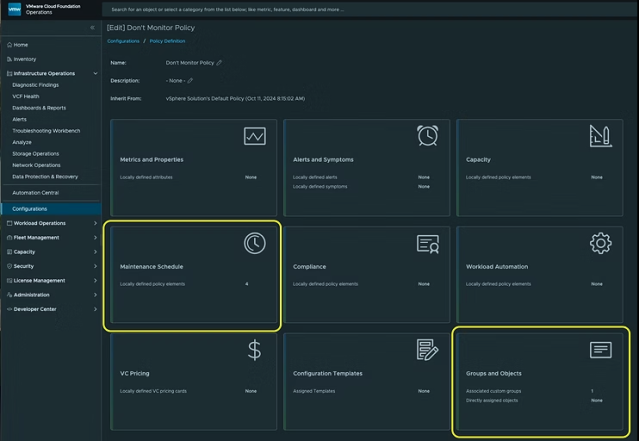This screenshot has height=441, width=639.
Task: Open the Configuration Templates card
Action: [367, 381]
